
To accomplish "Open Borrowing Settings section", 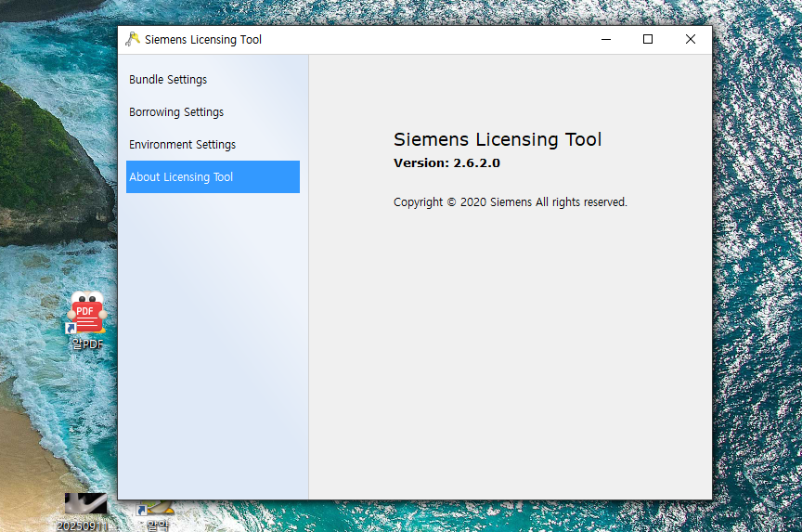I will tap(213, 112).
